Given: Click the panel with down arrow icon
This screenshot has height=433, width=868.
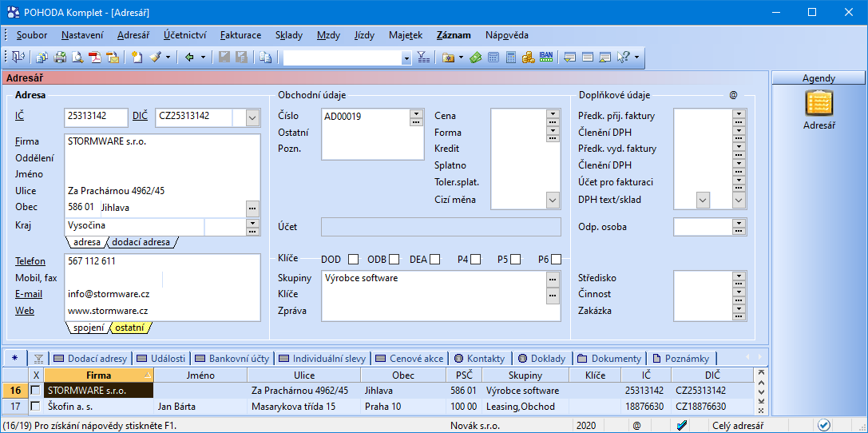Looking at the screenshot, I should [x=570, y=57].
